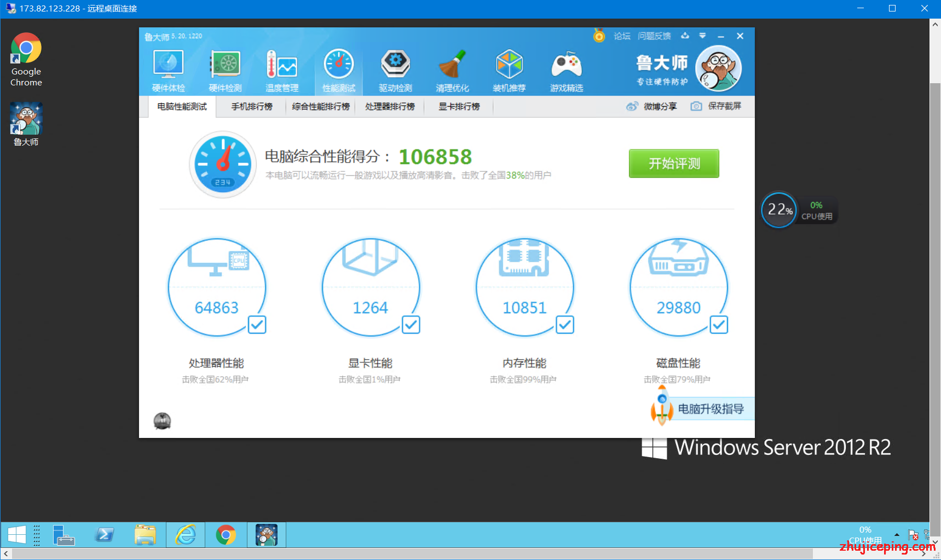The image size is (941, 560).
Task: Click text 击败全国79%用户
Action: (x=677, y=379)
